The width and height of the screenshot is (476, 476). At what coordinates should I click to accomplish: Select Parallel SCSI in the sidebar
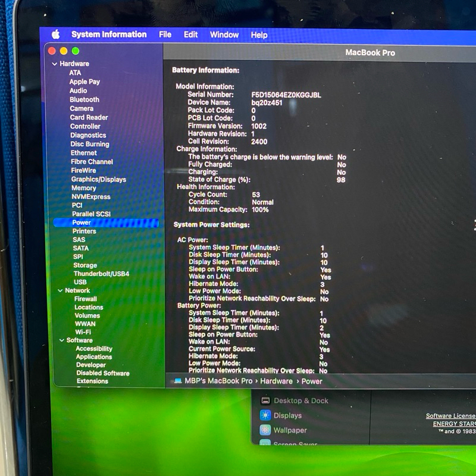(x=91, y=214)
